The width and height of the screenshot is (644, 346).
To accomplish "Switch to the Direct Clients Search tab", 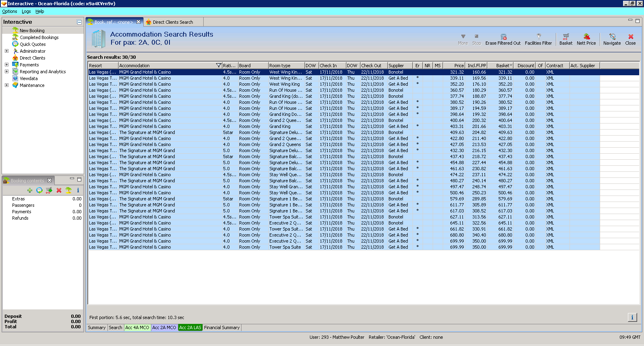I will 173,22.
